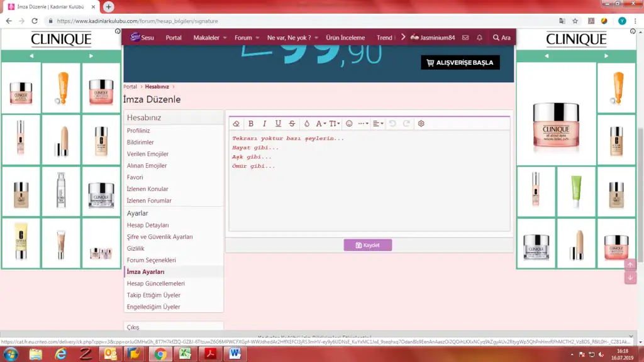Image resolution: width=644 pixels, height=362 pixels.
Task: Open the font size dropdown
Action: click(335, 124)
